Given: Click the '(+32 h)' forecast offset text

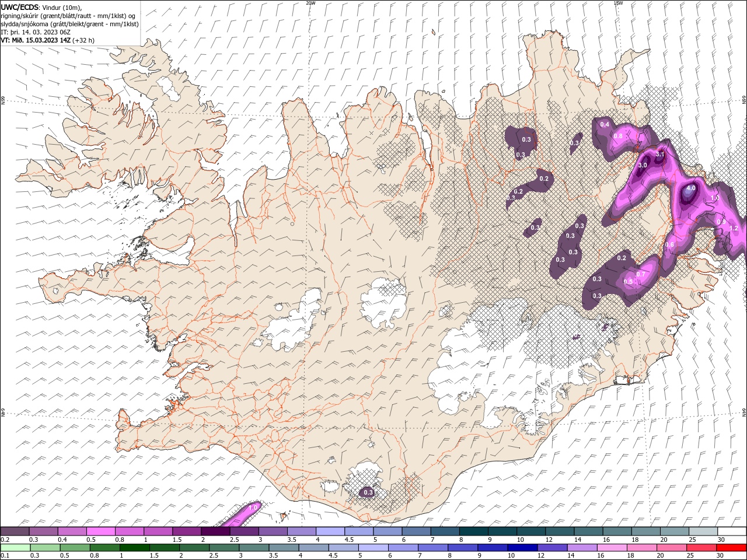Looking at the screenshot, I should click(83, 40).
